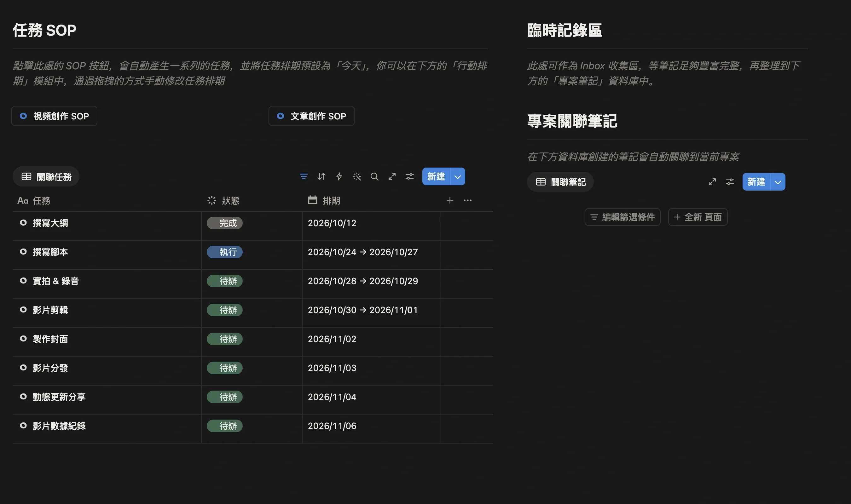
Task: Click the 編輯篩選條件 button
Action: [622, 217]
